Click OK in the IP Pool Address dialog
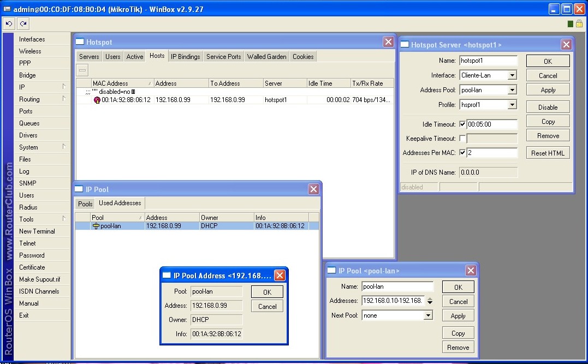Screen dimensions: 588x364 click(x=267, y=292)
